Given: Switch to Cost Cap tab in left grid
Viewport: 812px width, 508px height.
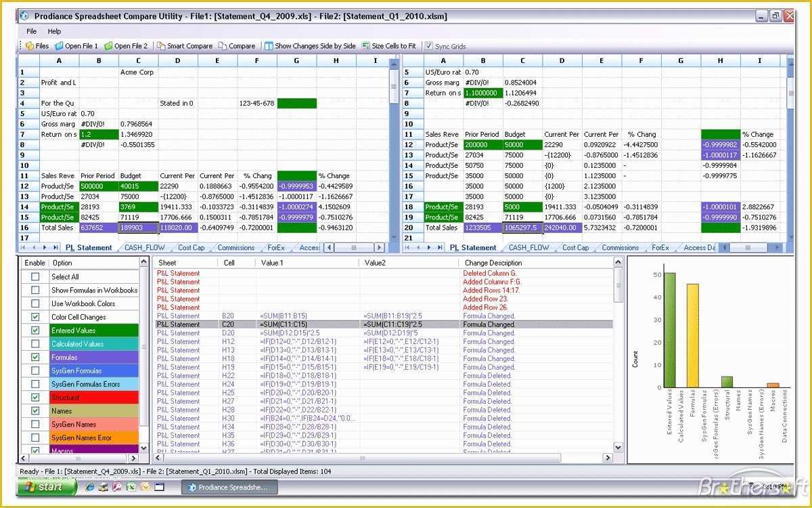Looking at the screenshot, I should (x=191, y=248).
